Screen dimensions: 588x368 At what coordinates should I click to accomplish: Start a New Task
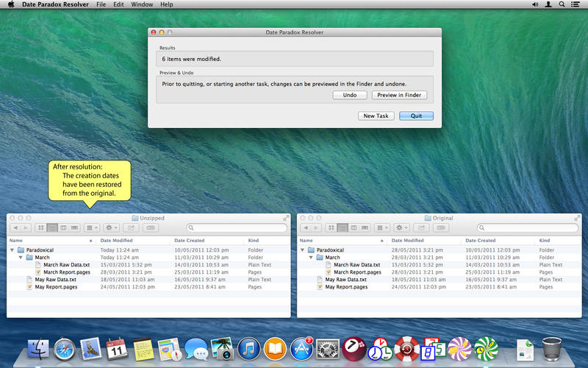pos(376,116)
